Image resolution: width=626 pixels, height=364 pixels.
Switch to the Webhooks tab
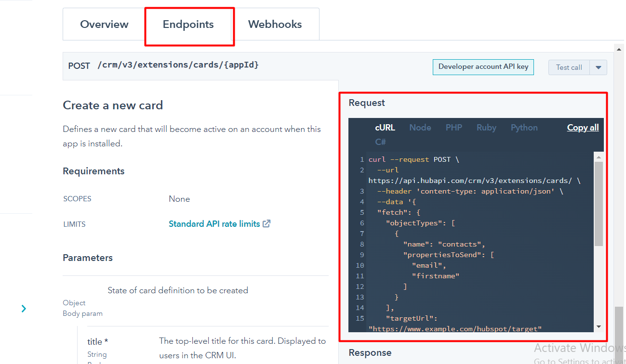point(275,24)
